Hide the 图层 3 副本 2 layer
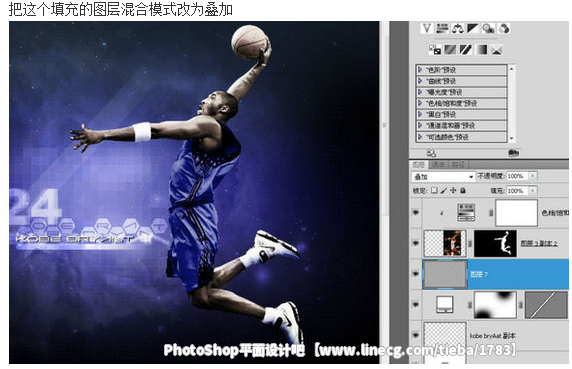Screen dimensions: 572x369 [416, 243]
